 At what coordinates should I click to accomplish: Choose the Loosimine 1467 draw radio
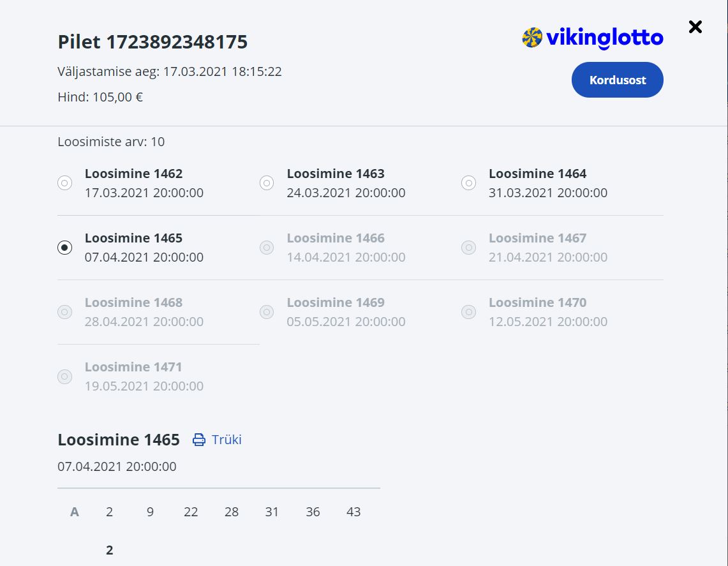tap(469, 248)
